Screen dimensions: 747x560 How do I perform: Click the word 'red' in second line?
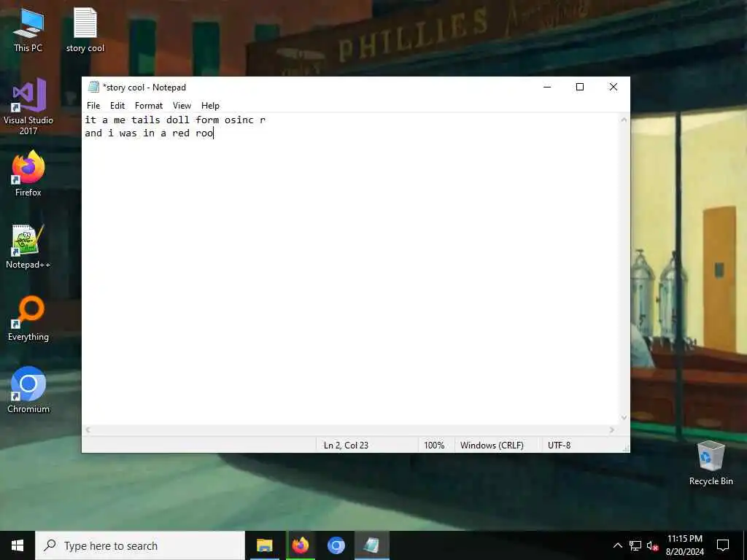pos(181,133)
